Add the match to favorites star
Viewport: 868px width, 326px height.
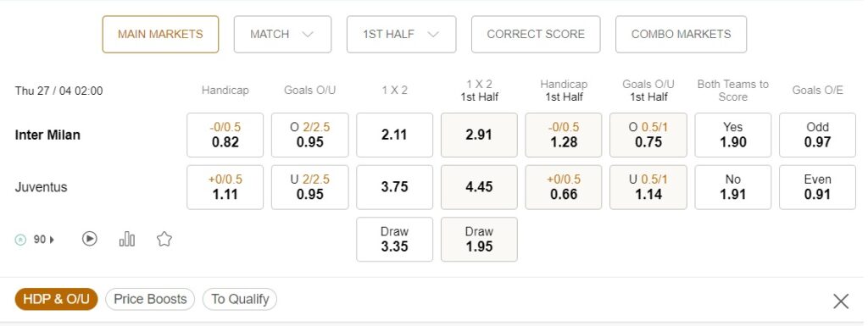164,239
